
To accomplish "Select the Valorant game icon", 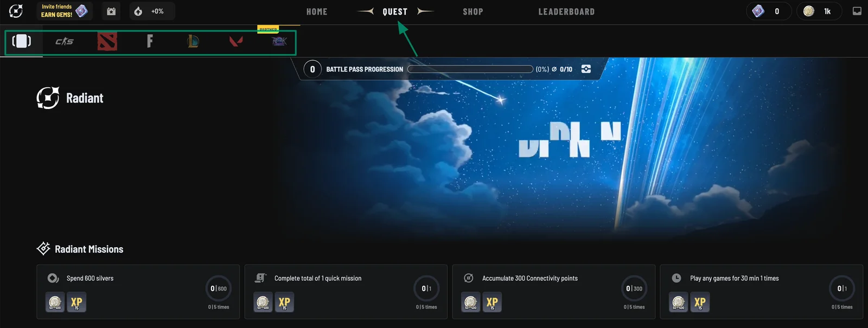I will (235, 41).
